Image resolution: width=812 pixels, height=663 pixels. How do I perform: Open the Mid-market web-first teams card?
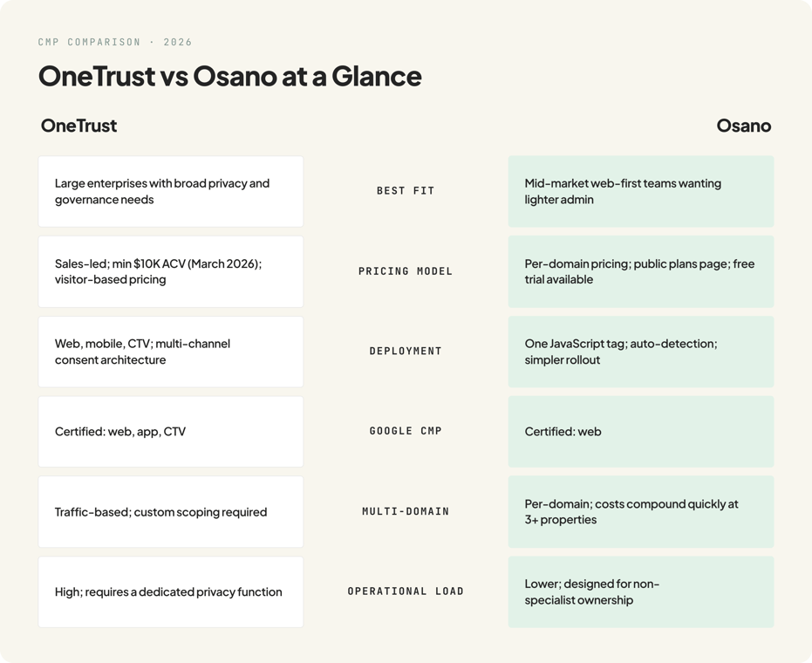[641, 191]
